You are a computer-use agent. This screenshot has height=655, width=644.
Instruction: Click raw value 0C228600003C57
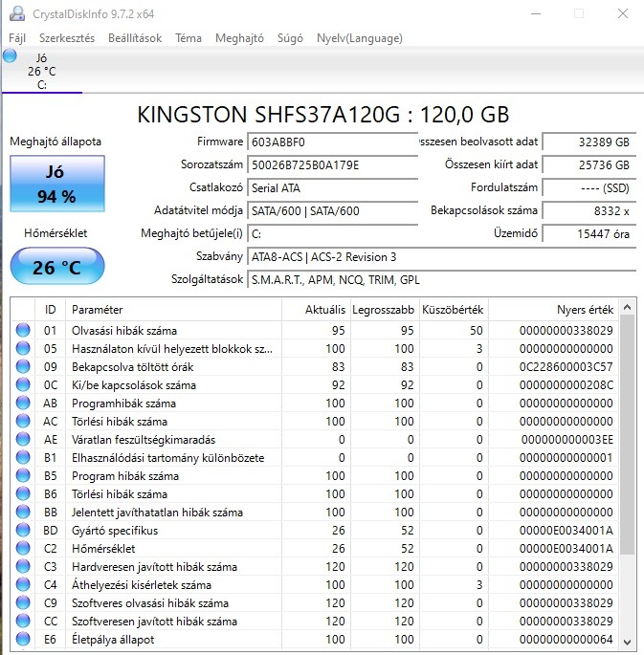click(x=566, y=366)
